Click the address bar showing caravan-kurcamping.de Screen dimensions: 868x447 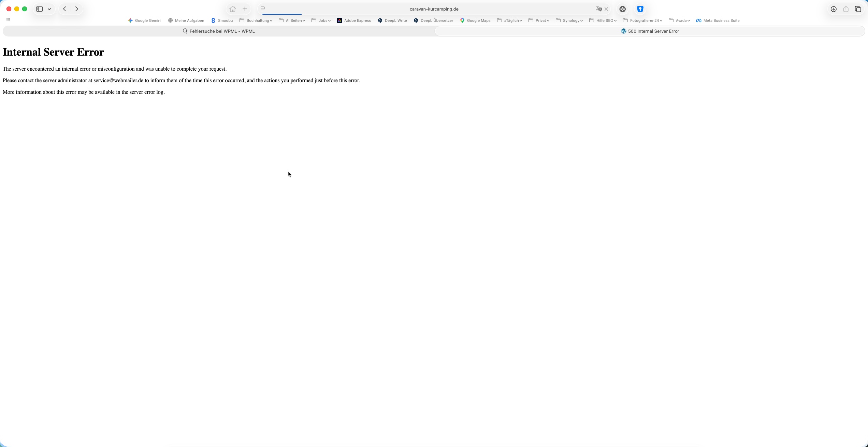click(x=434, y=9)
